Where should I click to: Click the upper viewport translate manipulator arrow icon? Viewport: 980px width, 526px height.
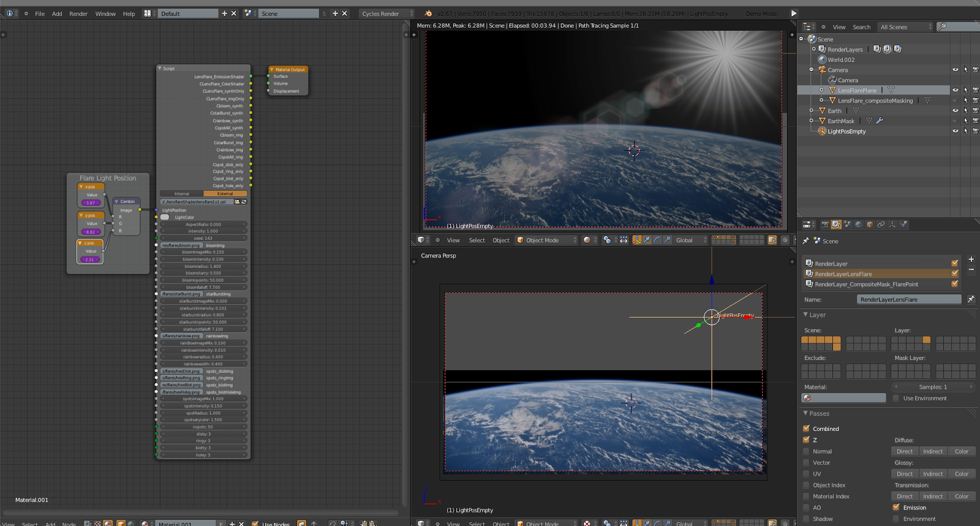pyautogui.click(x=647, y=240)
